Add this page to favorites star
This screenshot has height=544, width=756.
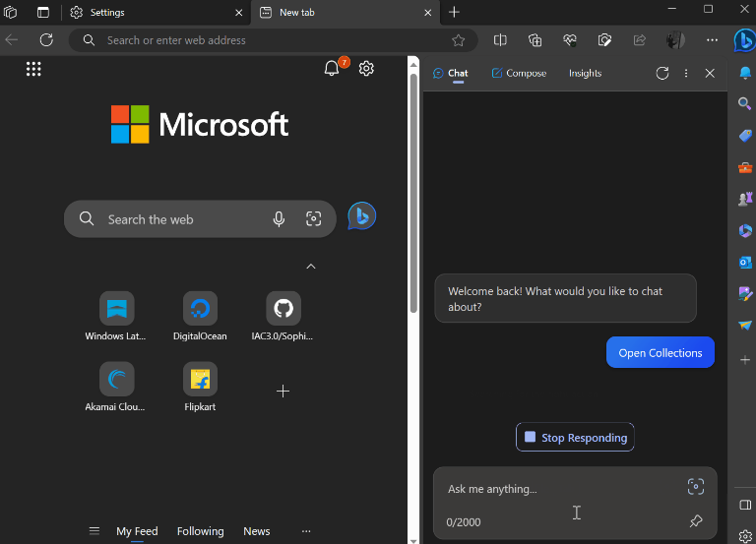(x=458, y=40)
